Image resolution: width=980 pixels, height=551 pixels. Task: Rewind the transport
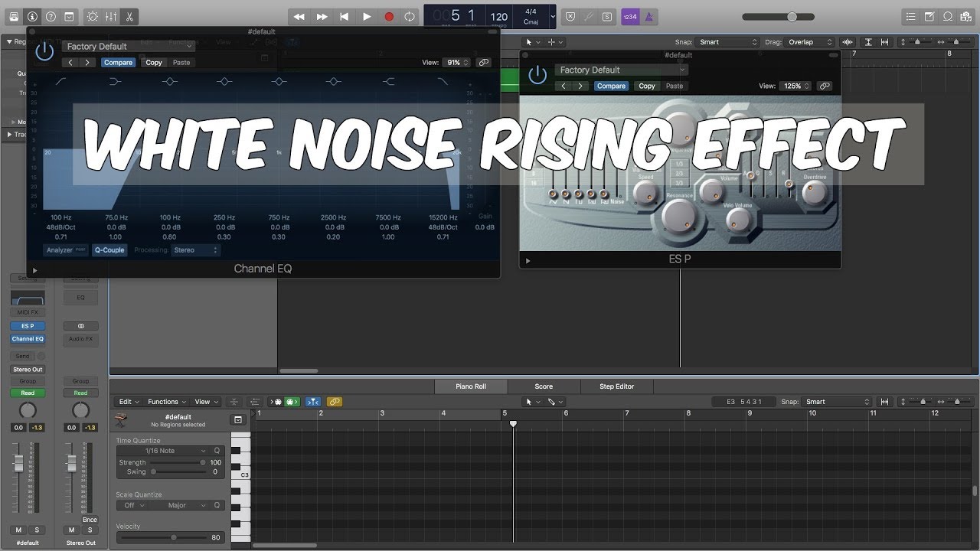pyautogui.click(x=299, y=16)
